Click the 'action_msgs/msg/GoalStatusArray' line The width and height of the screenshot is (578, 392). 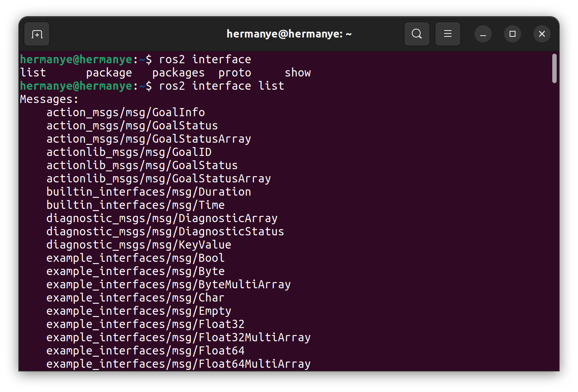pos(149,139)
